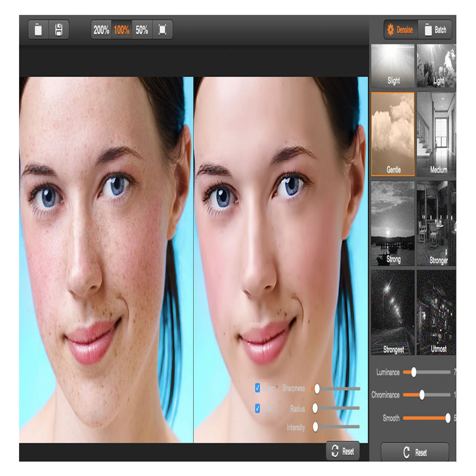Set zoom to 50%
This screenshot has width=476, height=476.
pyautogui.click(x=142, y=30)
